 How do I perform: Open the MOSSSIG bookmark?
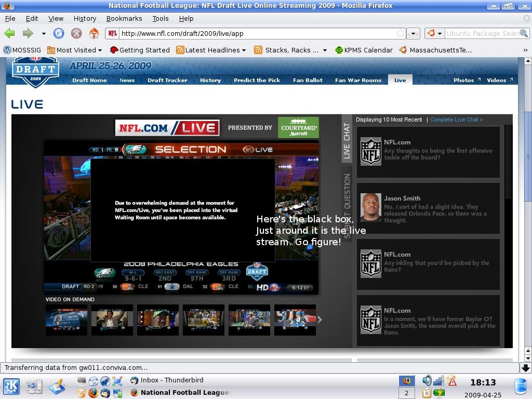(22, 50)
